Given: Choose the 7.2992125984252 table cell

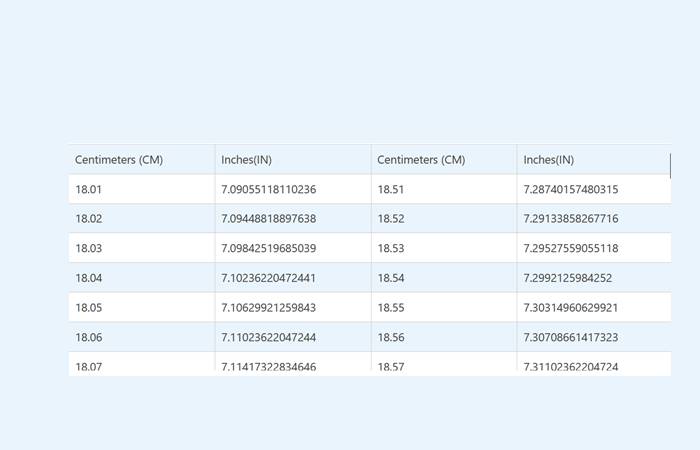Looking at the screenshot, I should [x=594, y=278].
